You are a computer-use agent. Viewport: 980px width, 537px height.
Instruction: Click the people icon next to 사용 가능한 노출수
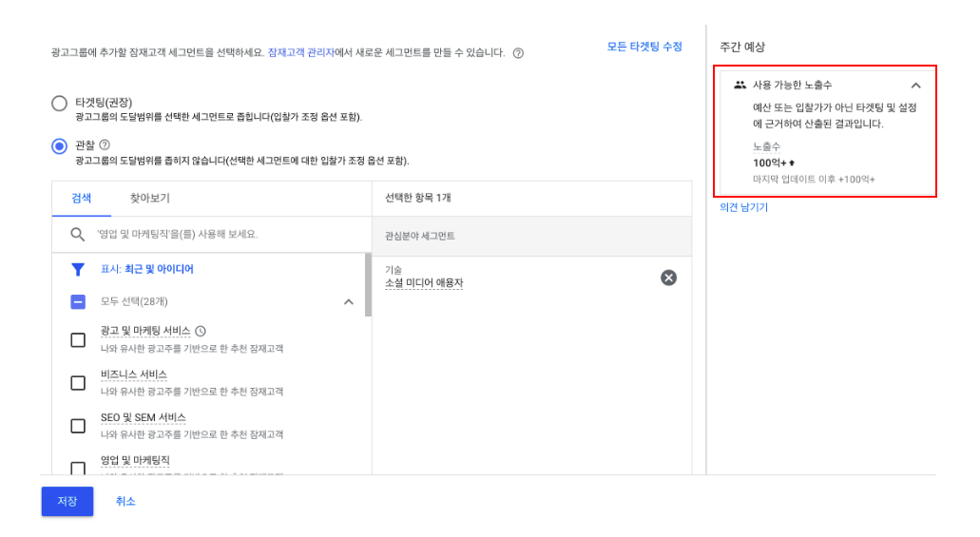[740, 85]
